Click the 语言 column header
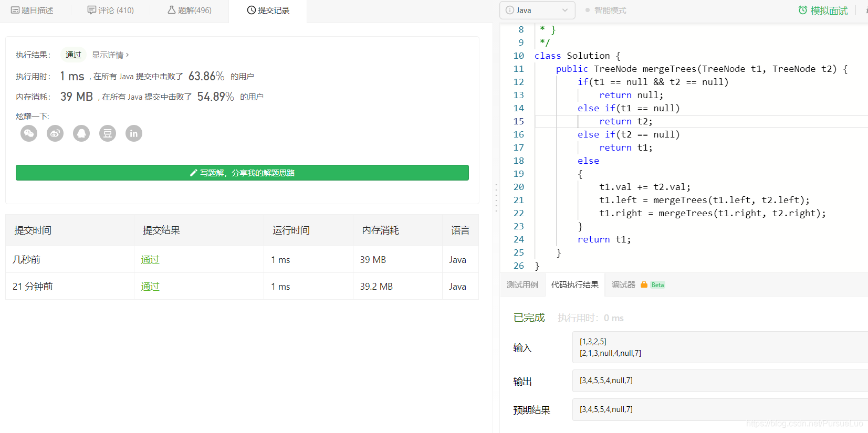 point(461,230)
